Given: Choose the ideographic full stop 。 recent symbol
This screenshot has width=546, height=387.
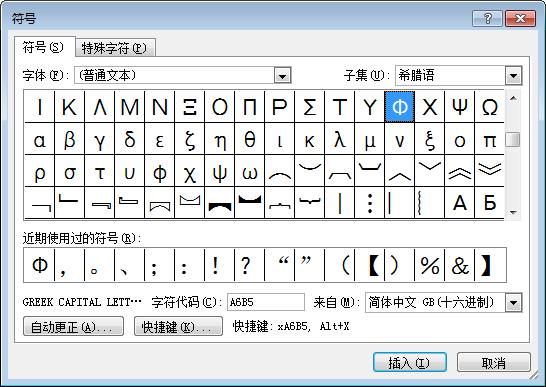Looking at the screenshot, I should [100, 265].
